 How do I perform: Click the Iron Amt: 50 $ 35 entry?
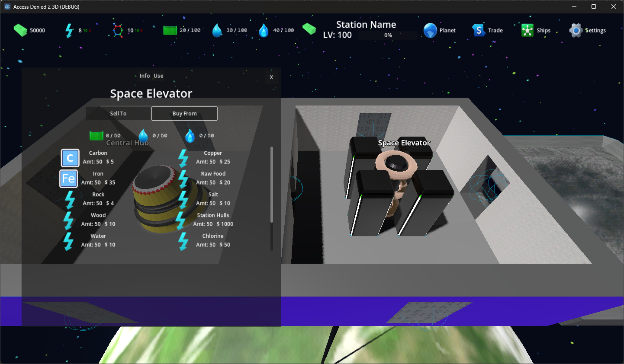[98, 178]
